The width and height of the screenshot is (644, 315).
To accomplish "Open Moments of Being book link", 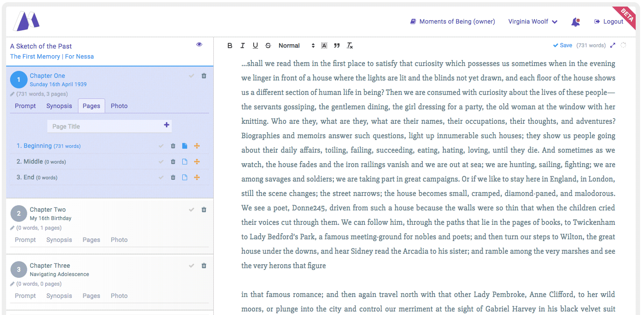I will click(453, 21).
